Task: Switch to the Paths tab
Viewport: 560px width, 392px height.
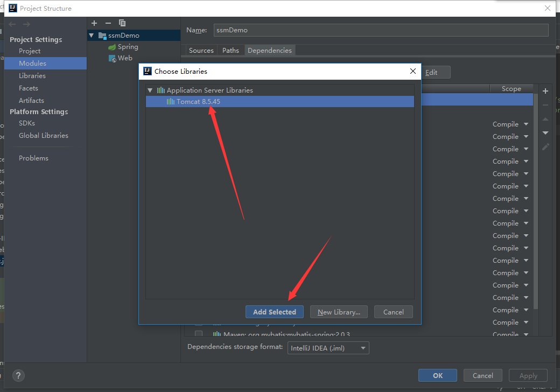Action: (230, 50)
